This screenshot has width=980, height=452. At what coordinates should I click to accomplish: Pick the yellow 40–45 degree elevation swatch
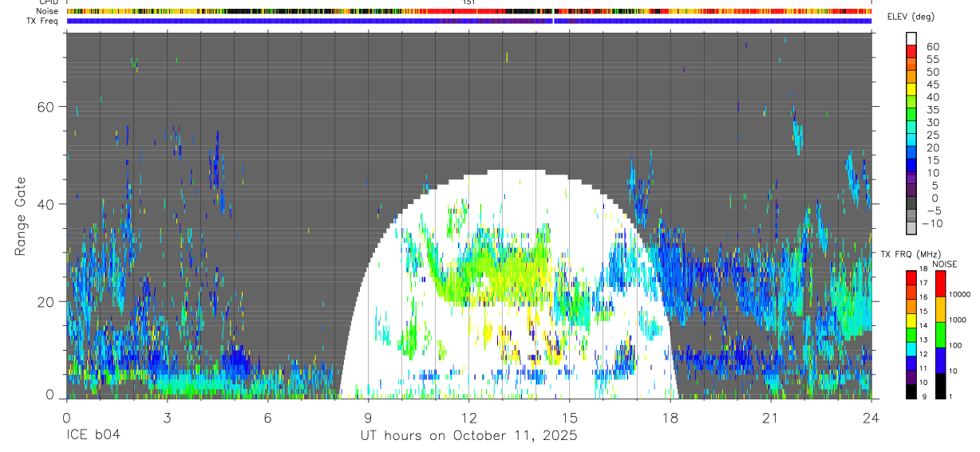coord(911,89)
